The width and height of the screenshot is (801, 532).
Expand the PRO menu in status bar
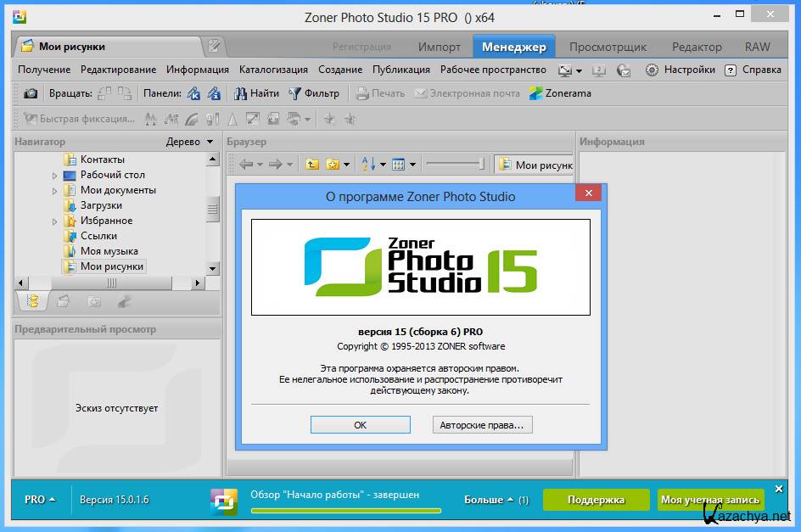40,500
